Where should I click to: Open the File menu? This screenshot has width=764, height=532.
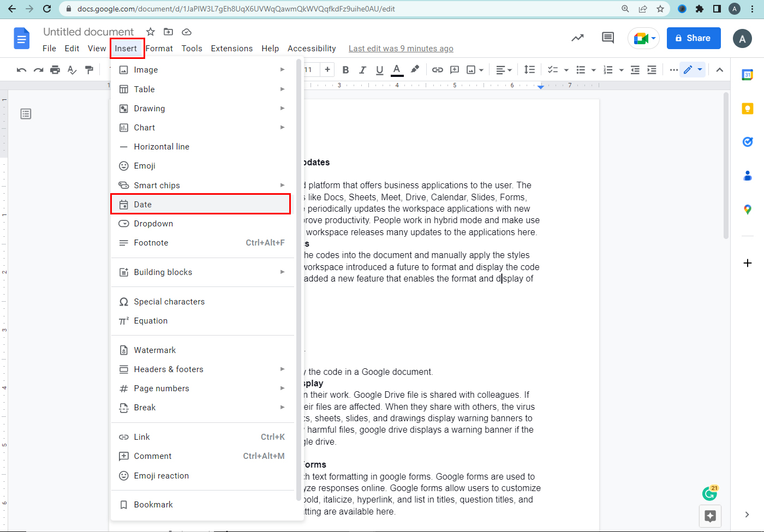pyautogui.click(x=49, y=49)
